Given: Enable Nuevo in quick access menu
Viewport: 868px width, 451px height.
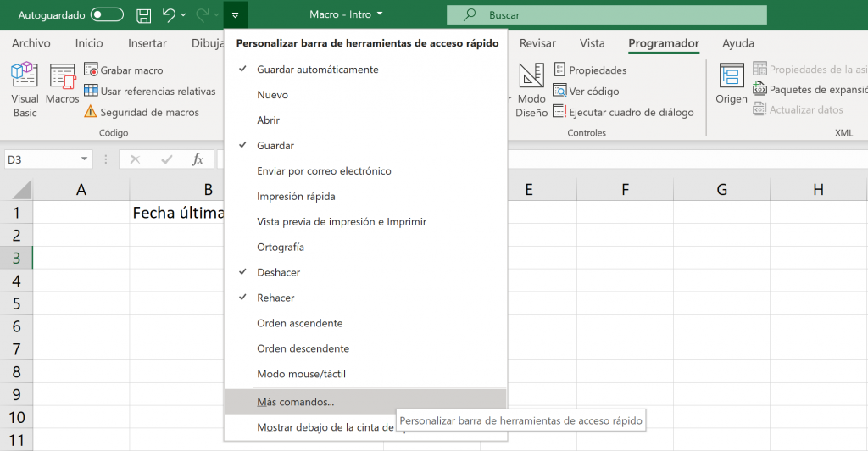Looking at the screenshot, I should coord(365,95).
